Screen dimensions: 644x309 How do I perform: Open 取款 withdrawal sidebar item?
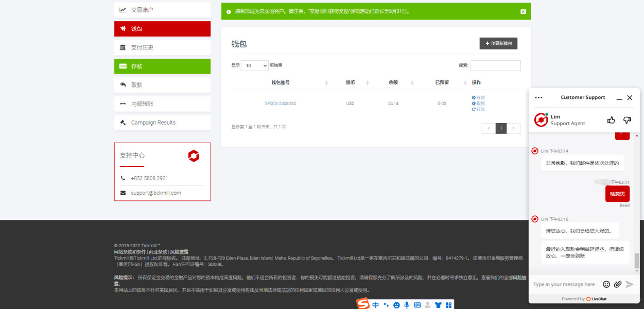pos(162,85)
